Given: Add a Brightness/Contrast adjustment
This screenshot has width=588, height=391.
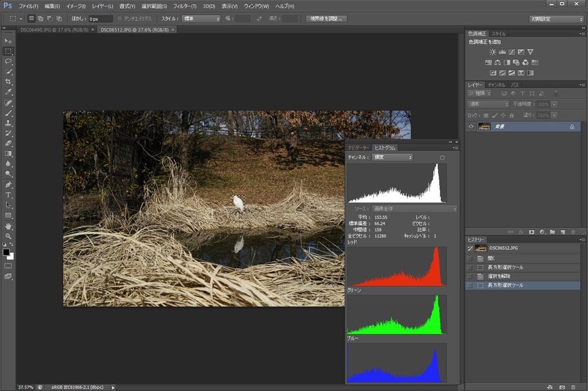Looking at the screenshot, I should [x=493, y=52].
